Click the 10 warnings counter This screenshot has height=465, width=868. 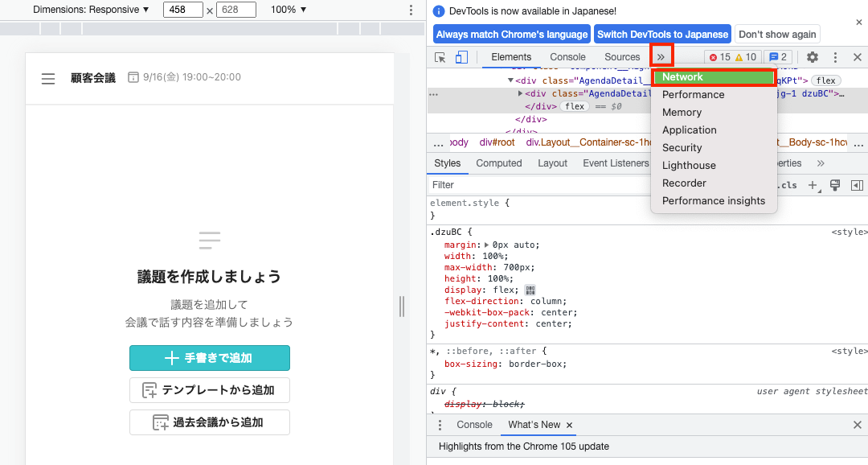click(746, 57)
